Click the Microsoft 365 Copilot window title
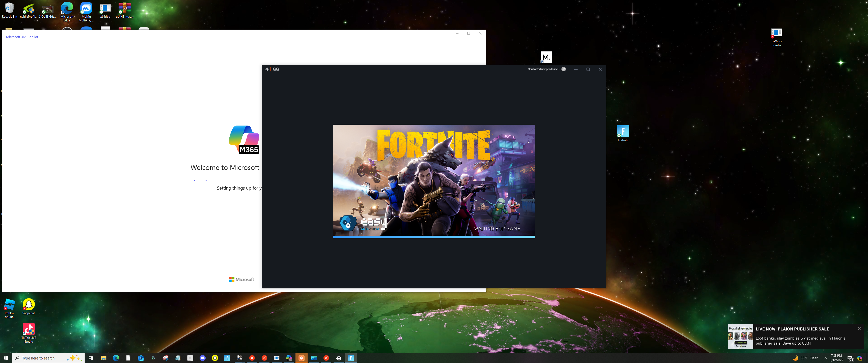 [22, 37]
